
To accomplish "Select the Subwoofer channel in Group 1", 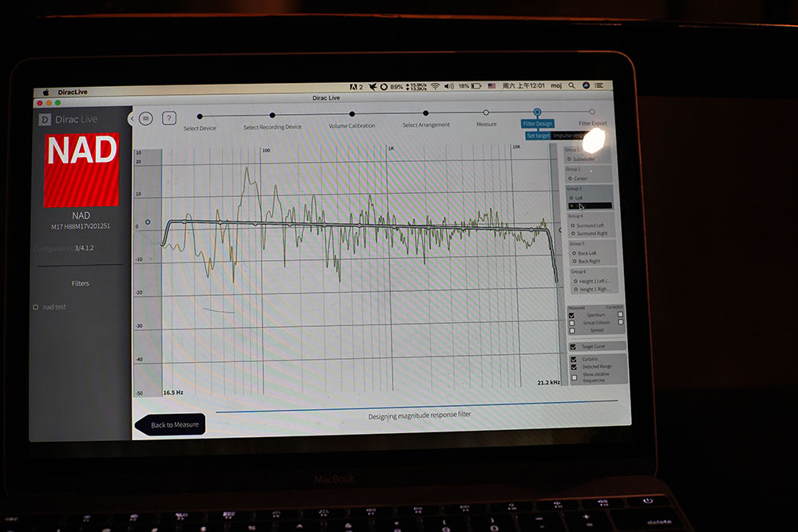I will pos(581,160).
